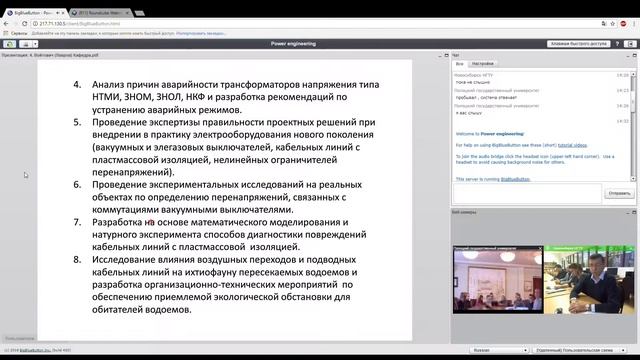
Task: Open the layout dropdown in the footer
Action: [x=580, y=350]
